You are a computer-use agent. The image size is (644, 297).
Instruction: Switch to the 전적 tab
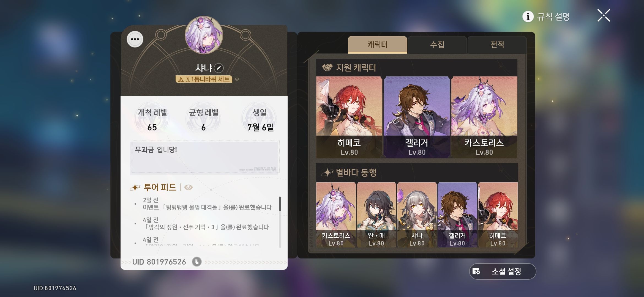coord(497,45)
